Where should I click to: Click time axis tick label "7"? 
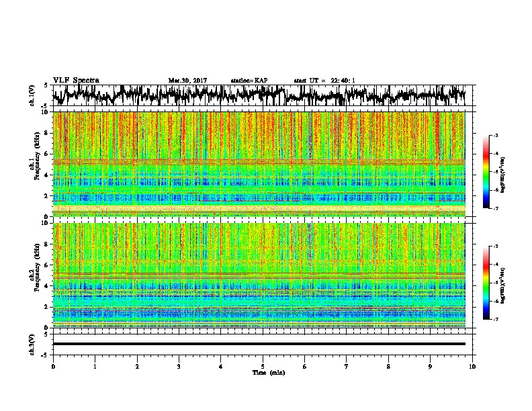pyautogui.click(x=347, y=367)
